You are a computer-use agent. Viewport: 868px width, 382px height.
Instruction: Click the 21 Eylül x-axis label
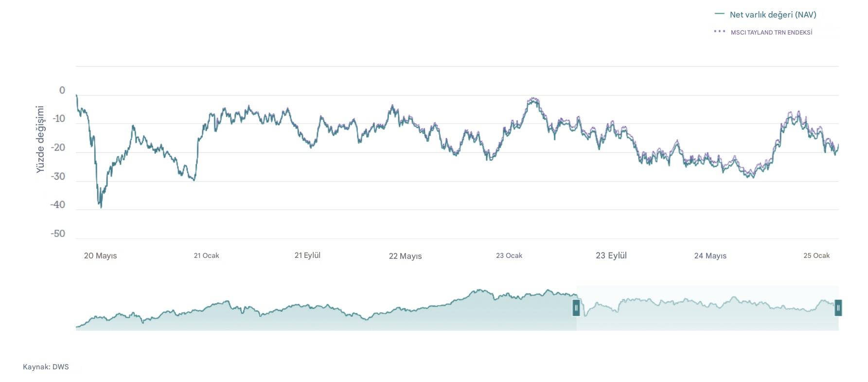[307, 255]
